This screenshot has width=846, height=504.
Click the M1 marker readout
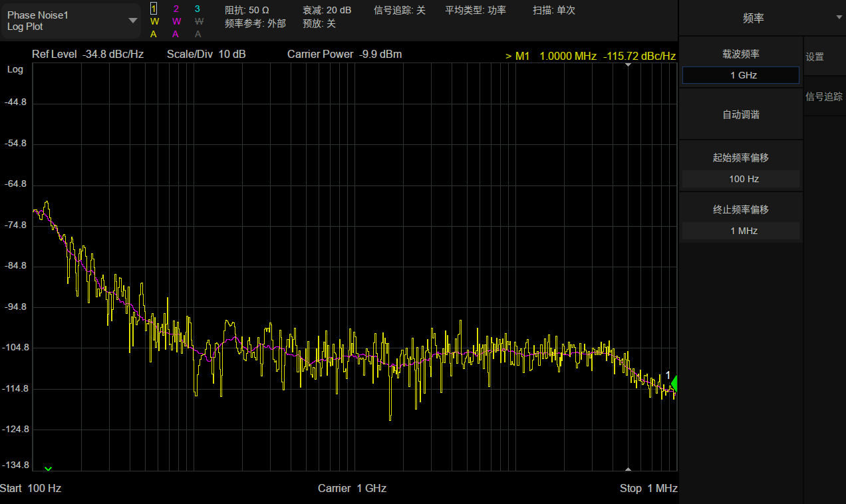coord(590,57)
